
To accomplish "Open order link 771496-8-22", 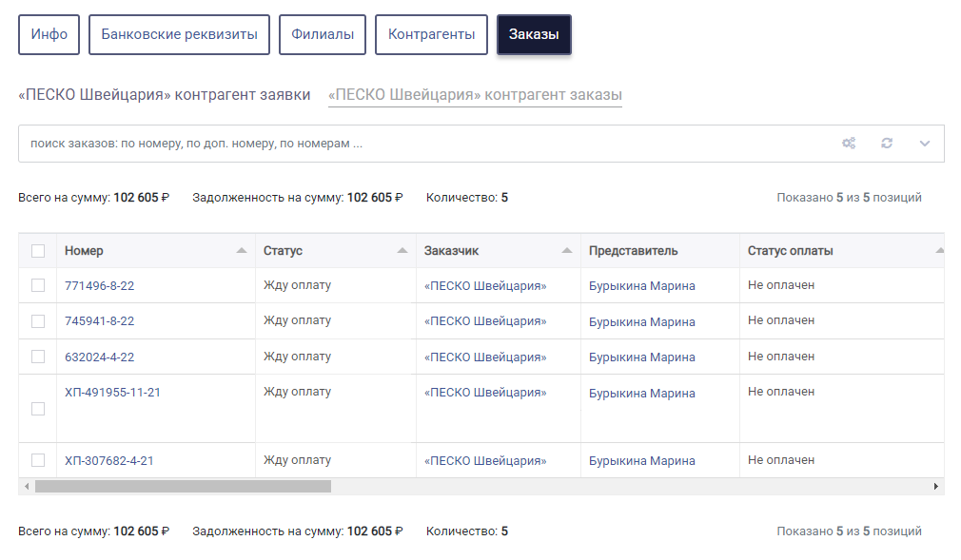I will pos(99,286).
